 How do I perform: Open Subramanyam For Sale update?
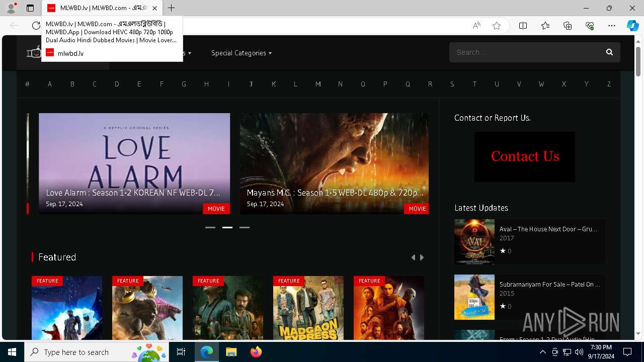click(549, 284)
